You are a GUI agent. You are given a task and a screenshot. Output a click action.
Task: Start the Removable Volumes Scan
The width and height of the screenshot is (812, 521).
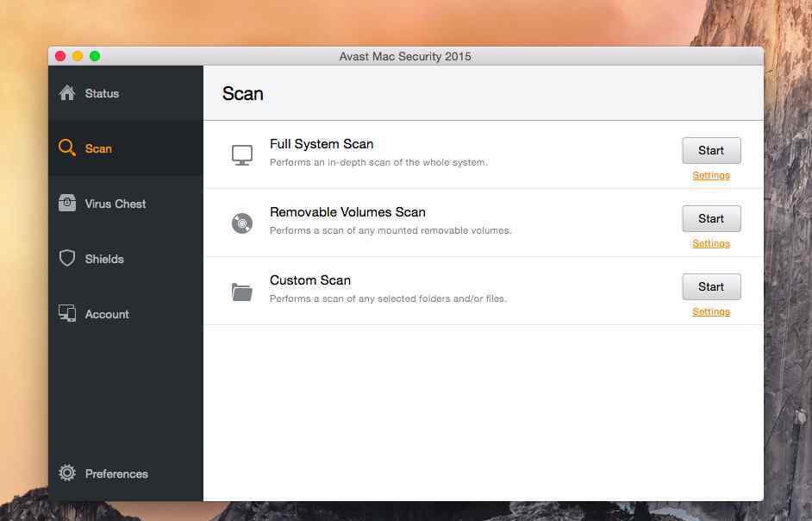[x=711, y=219]
